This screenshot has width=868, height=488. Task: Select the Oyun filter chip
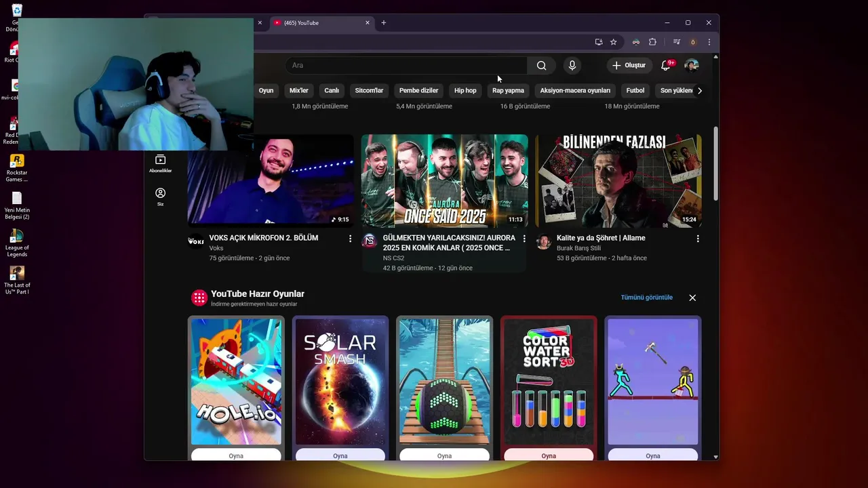[266, 90]
